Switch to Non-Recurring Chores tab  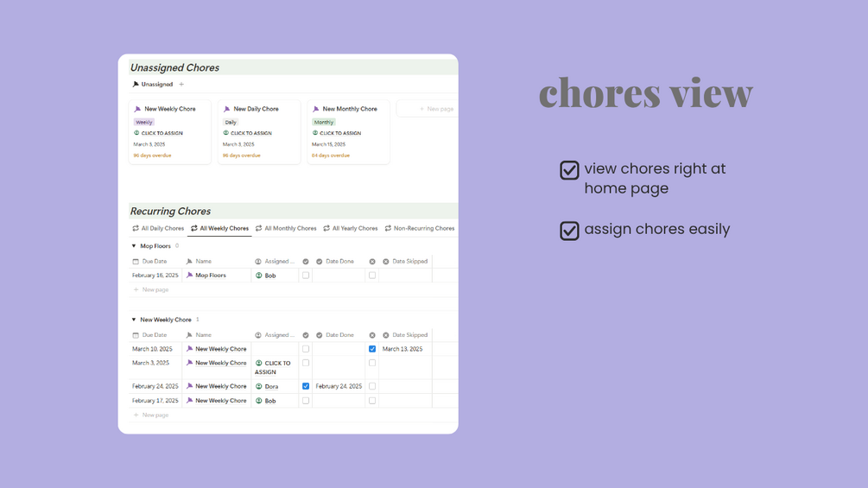420,228
